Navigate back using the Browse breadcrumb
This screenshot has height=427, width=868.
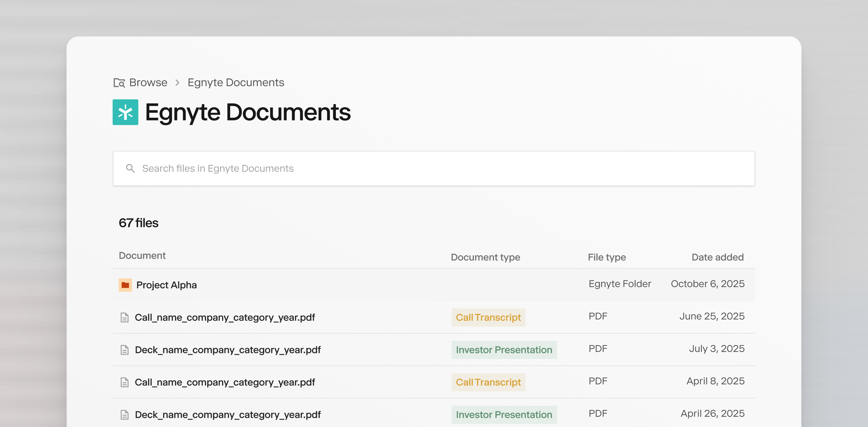click(148, 82)
